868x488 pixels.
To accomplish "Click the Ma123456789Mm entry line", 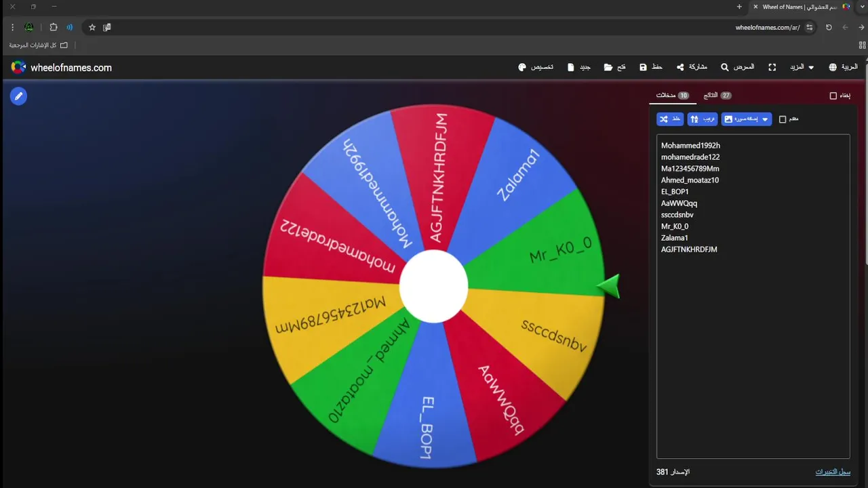I will pyautogui.click(x=690, y=169).
